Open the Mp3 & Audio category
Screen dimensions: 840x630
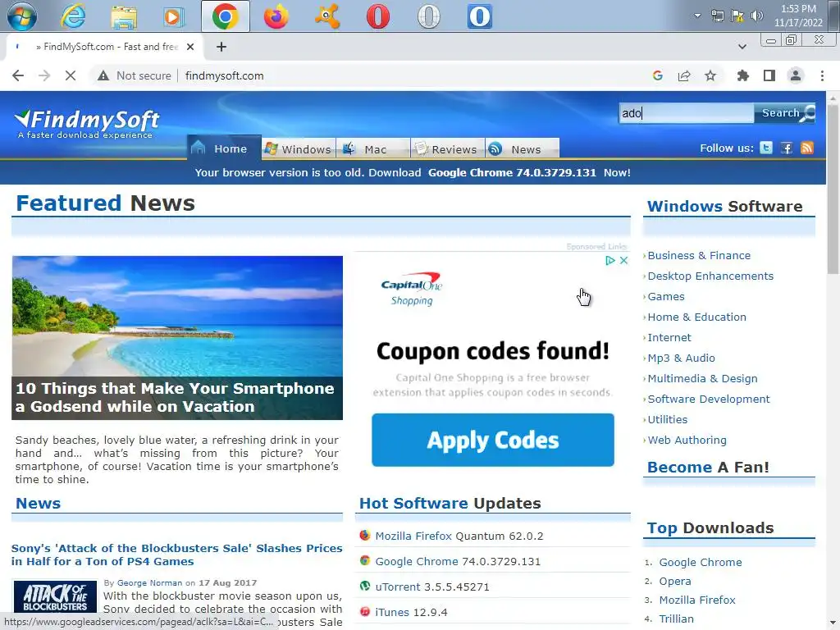coord(681,358)
